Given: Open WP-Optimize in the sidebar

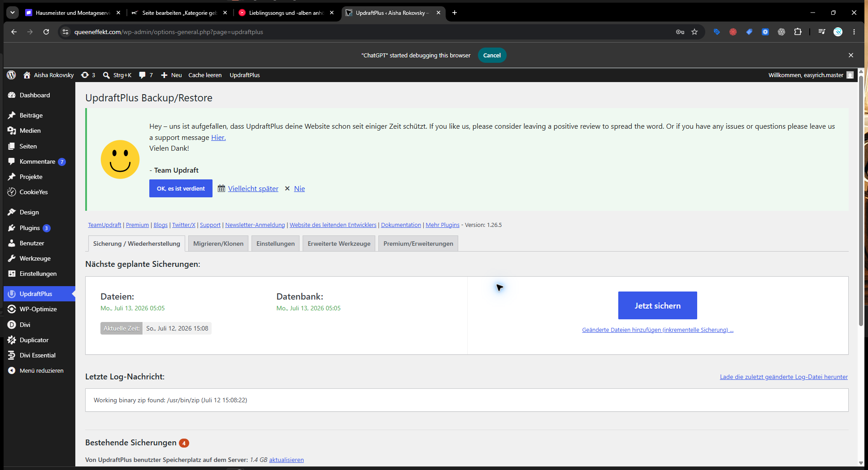Looking at the screenshot, I should tap(38, 309).
